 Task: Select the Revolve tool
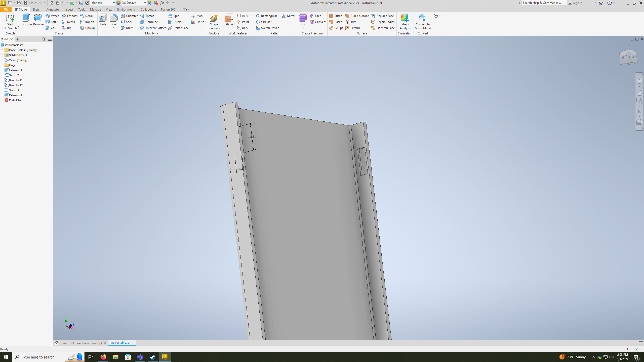[x=38, y=20]
